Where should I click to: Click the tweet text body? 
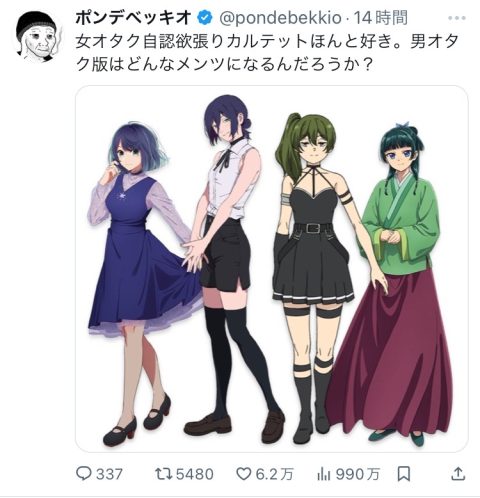click(267, 53)
